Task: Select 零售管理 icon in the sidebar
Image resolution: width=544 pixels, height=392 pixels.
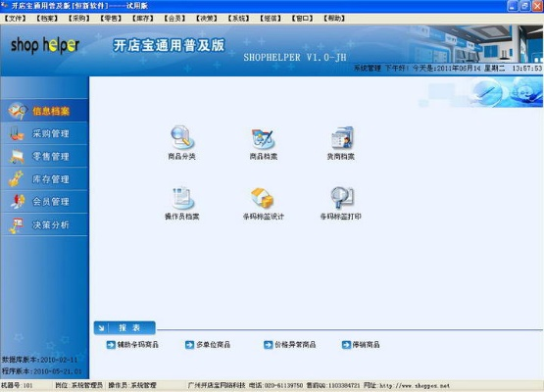Action: 17,156
